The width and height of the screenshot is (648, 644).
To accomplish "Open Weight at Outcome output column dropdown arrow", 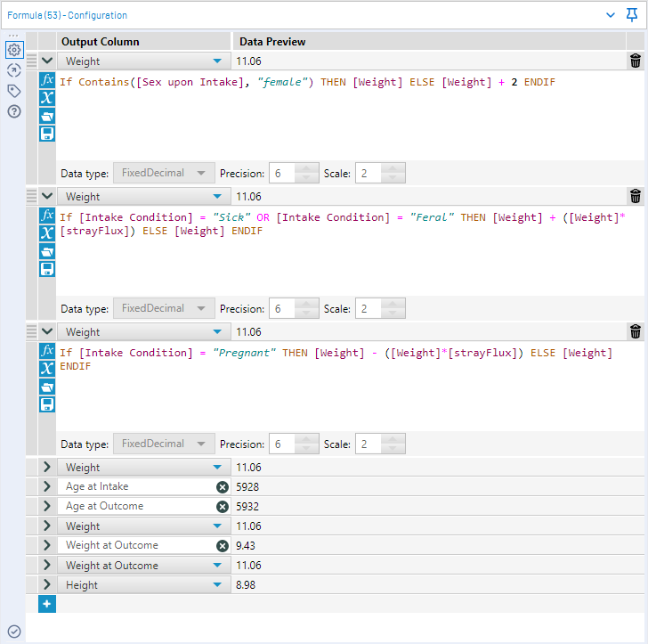I will (x=217, y=566).
